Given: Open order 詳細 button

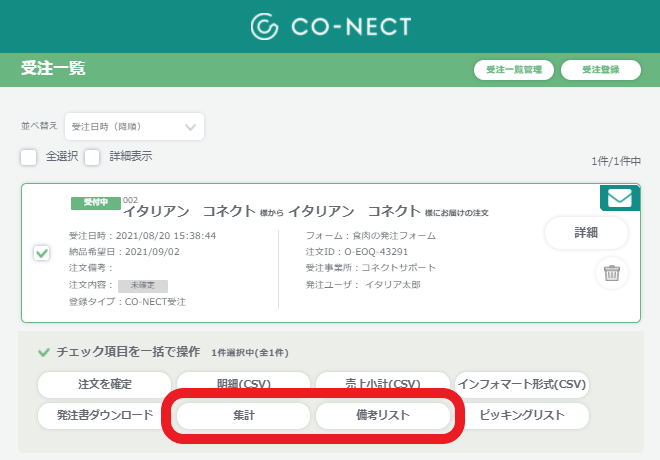Looking at the screenshot, I should (x=586, y=233).
